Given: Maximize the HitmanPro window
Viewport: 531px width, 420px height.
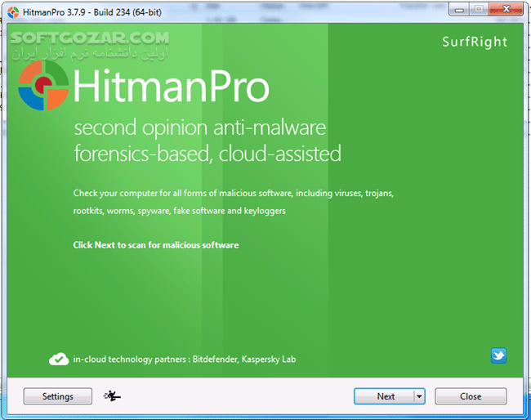Looking at the screenshot, I should pos(479,10).
